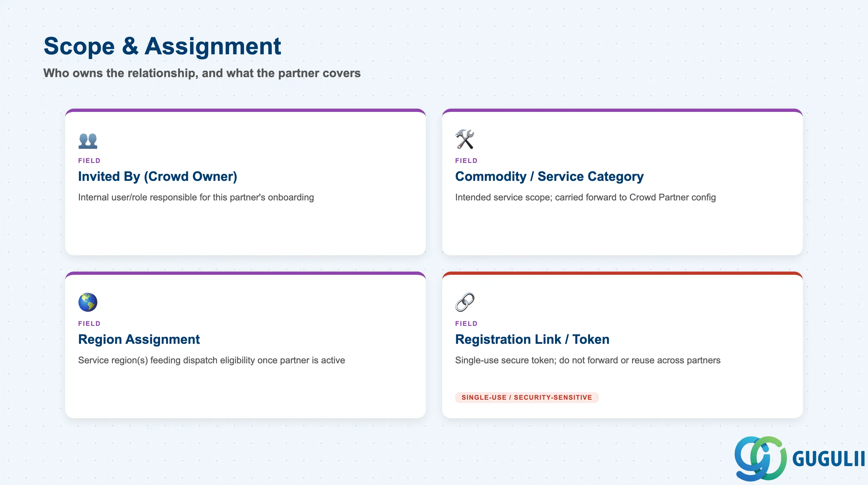Select the Invited By (Crowd Owner) heading

pyautogui.click(x=158, y=177)
